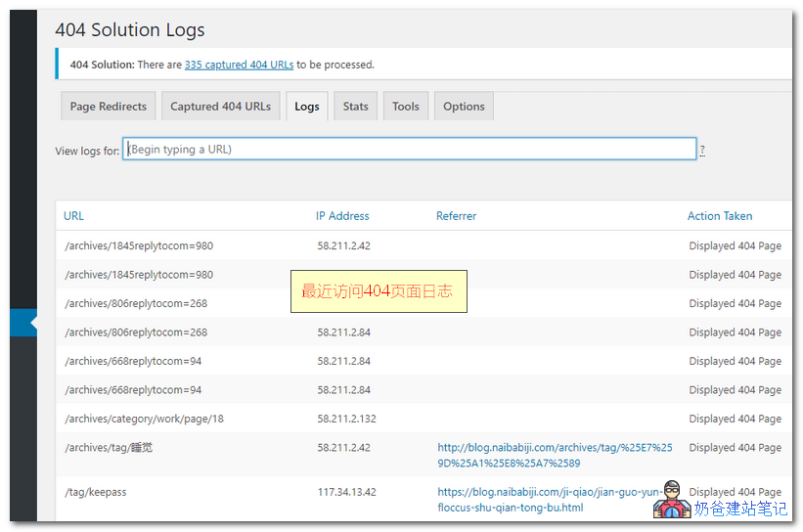
Task: Sort logs by IP Address column
Action: 342,216
